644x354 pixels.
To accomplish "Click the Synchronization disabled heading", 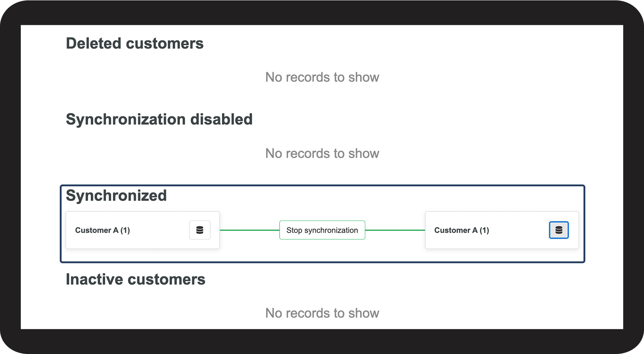I will point(159,119).
